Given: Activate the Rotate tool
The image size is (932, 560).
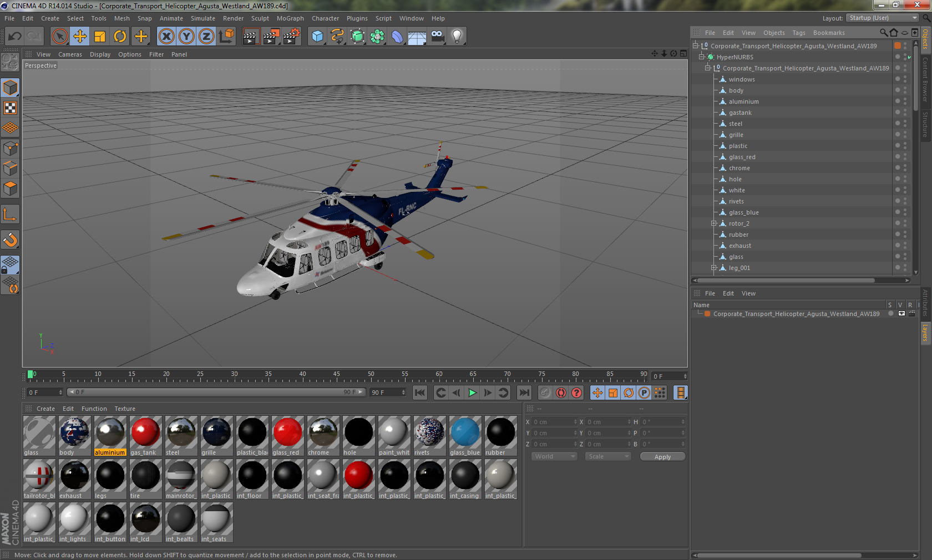Looking at the screenshot, I should tap(120, 37).
